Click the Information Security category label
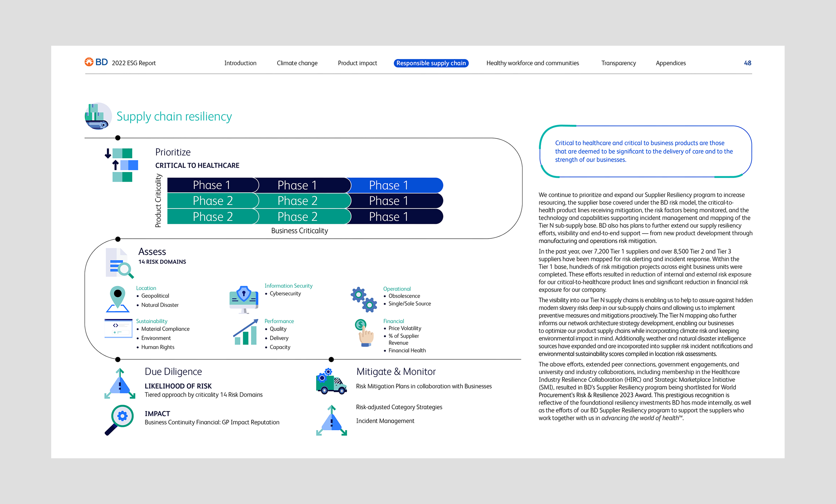Viewport: 836px width, 504px height. pos(288,286)
